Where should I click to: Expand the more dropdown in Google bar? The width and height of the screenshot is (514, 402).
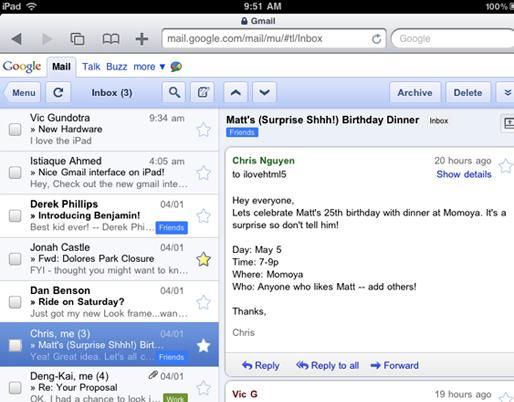point(149,67)
